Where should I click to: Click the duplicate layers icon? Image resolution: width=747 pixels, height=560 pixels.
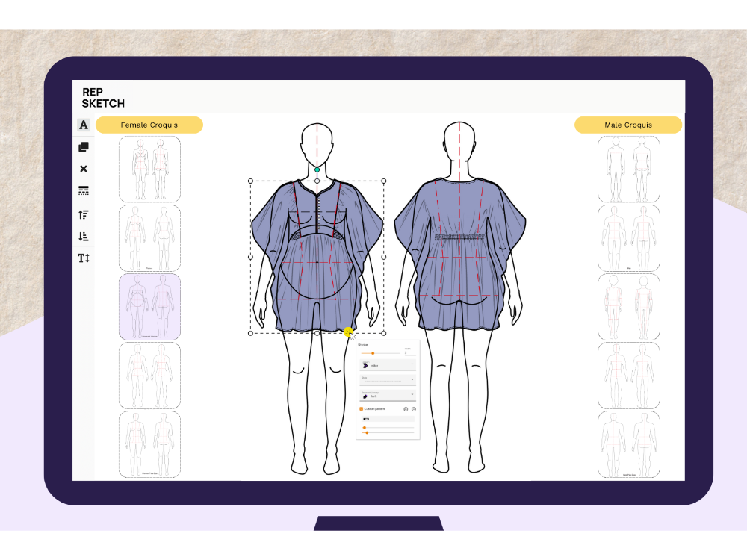[84, 147]
